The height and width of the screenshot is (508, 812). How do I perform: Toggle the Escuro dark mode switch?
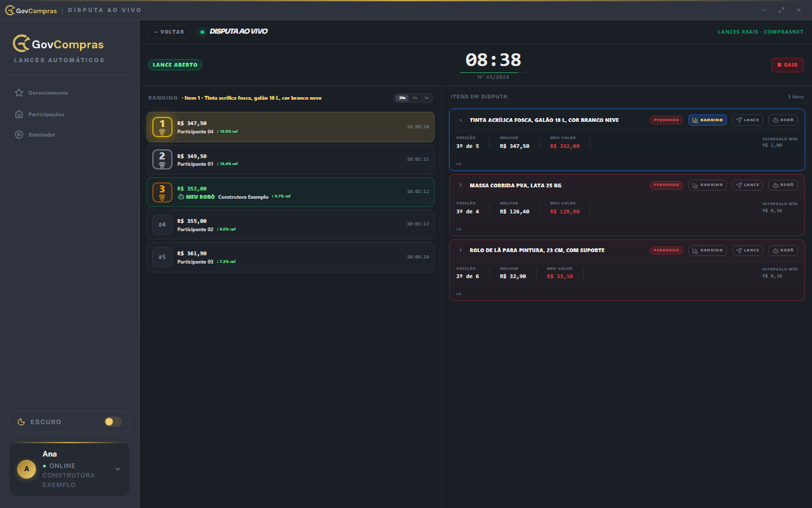pos(113,422)
